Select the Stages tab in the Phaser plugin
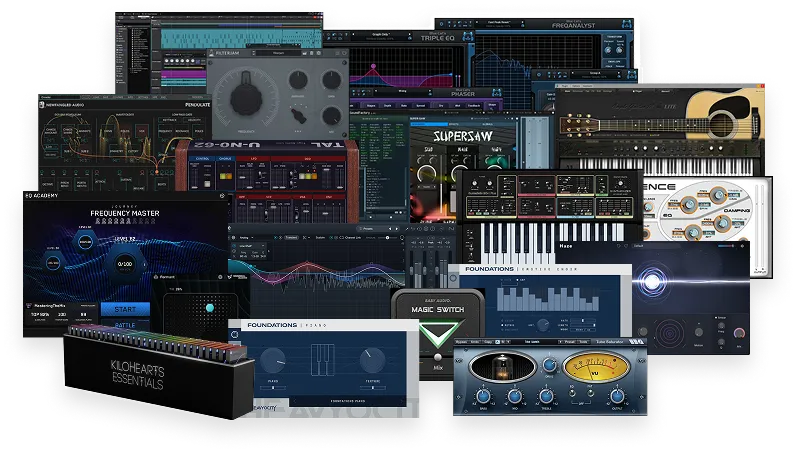Viewport: 797px width, 454px height. pyautogui.click(x=371, y=106)
